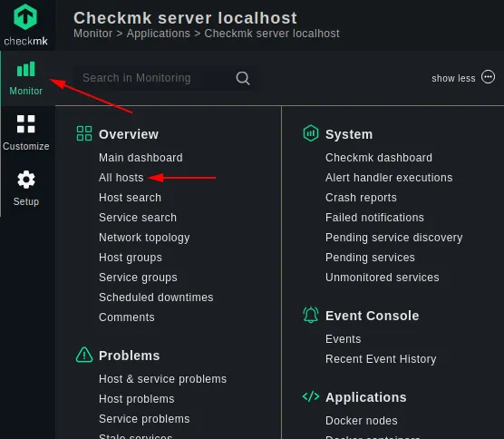The width and height of the screenshot is (504, 439).
Task: Open Recent Event History
Action: tap(381, 359)
